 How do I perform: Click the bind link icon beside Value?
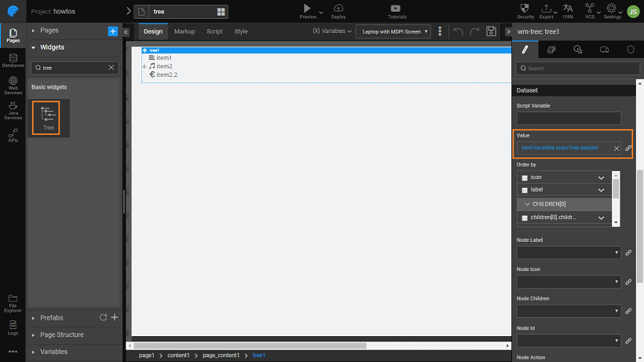628,148
